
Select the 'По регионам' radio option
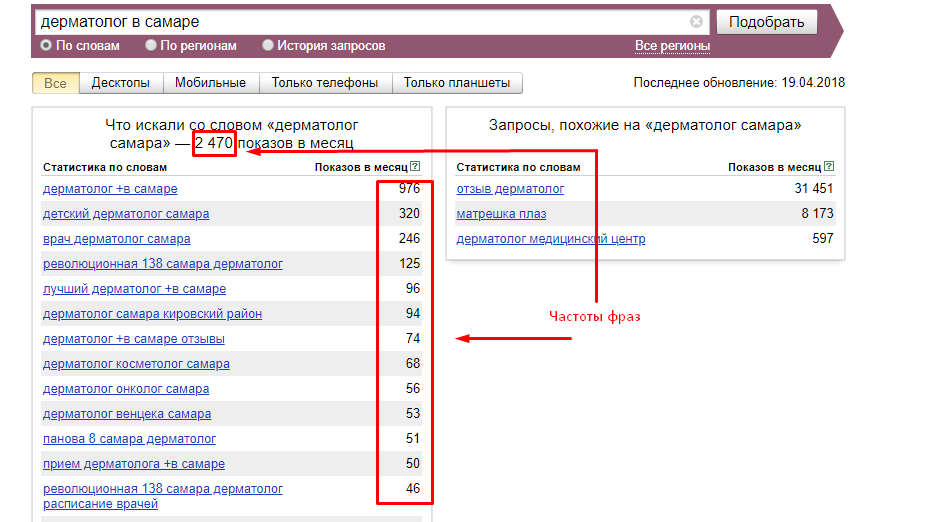[x=151, y=46]
